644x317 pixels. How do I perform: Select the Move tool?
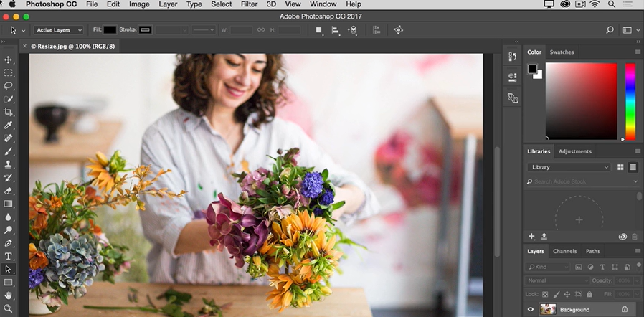8,60
